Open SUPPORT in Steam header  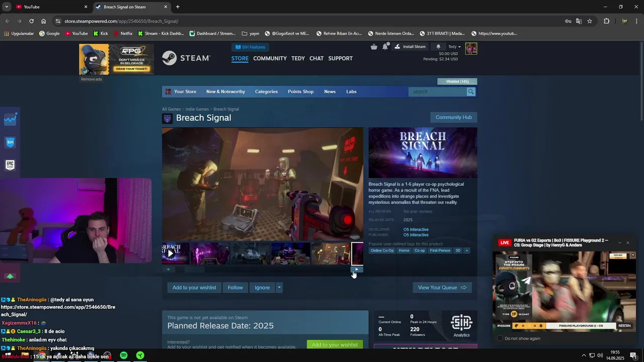point(340,58)
